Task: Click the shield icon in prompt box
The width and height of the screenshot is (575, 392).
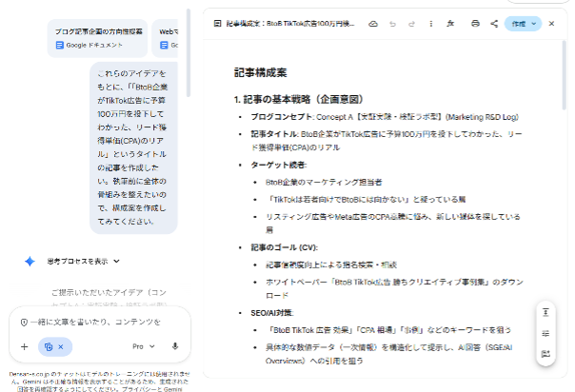Action: pos(24,323)
